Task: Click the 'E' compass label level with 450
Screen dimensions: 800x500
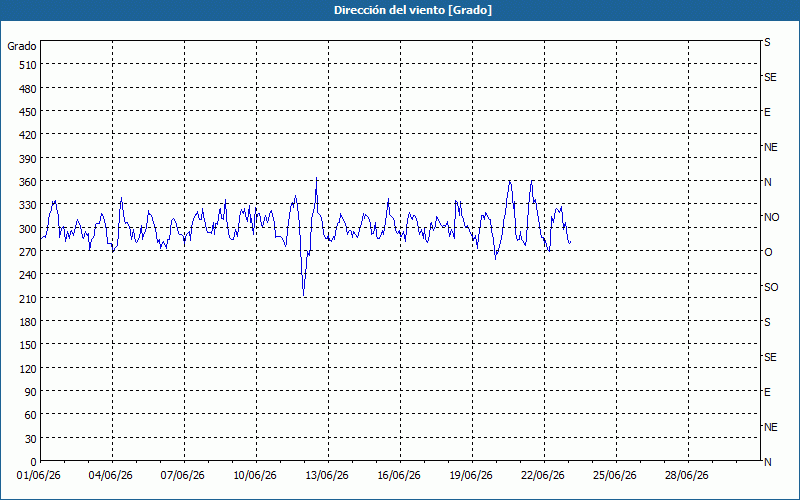Action: pyautogui.click(x=767, y=112)
